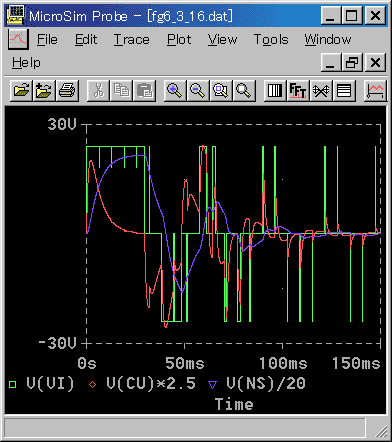The height and width of the screenshot is (442, 392).
Task: Select the V(NS)/20 trace legend label
Action: coord(266,384)
